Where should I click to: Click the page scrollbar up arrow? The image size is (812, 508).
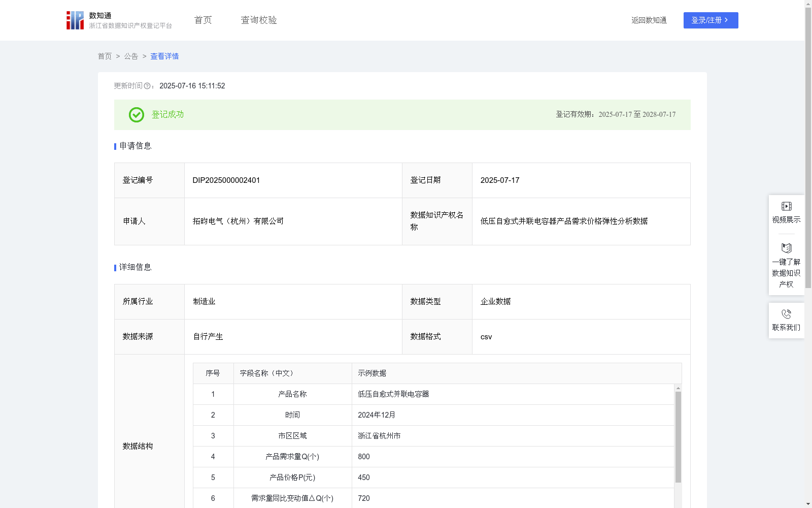click(x=808, y=4)
